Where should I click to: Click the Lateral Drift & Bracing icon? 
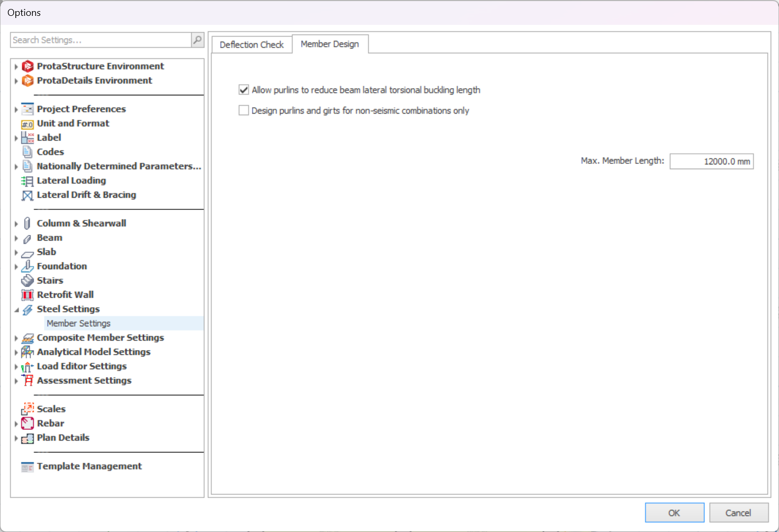28,195
